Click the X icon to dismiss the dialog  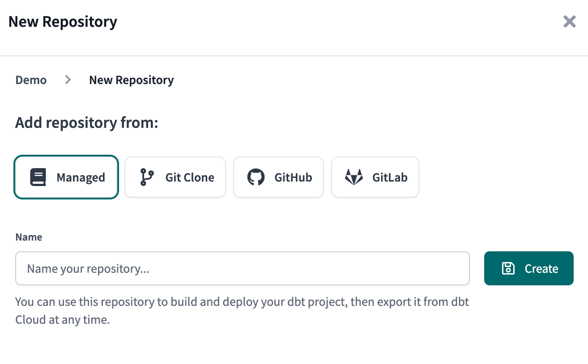[x=569, y=21]
